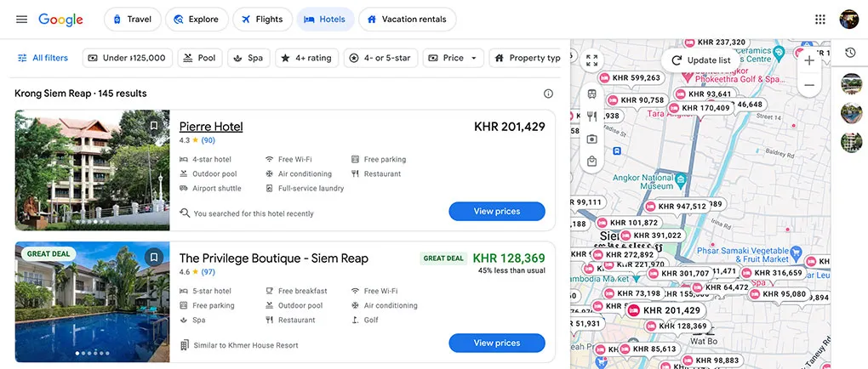Expand the Property type filter
Screen dimensions: 868x369
526,58
